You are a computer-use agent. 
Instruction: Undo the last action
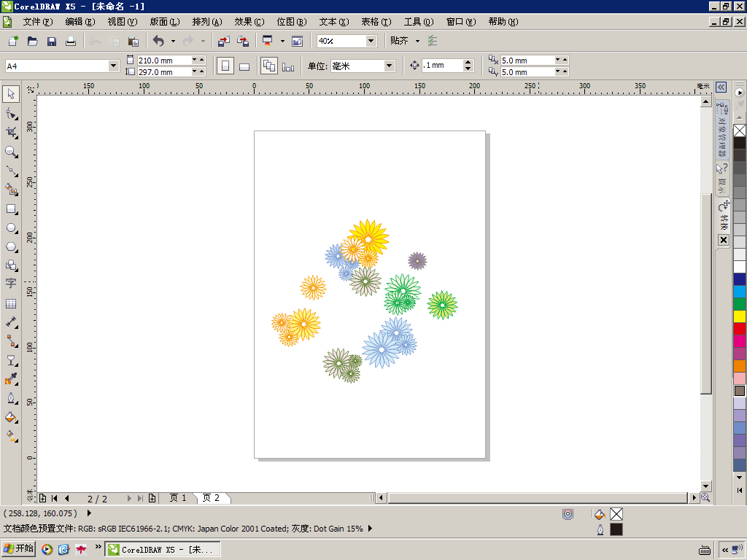[x=158, y=41]
